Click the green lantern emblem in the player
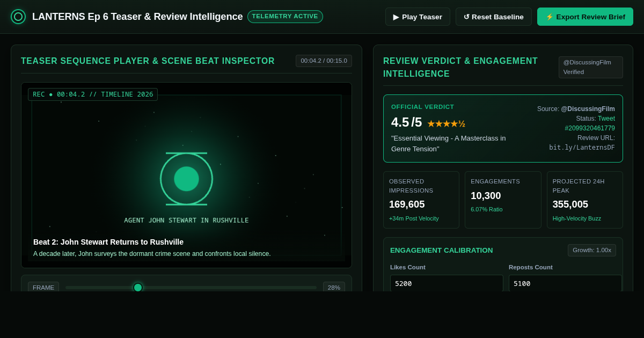The width and height of the screenshot is (644, 338). pos(186,179)
